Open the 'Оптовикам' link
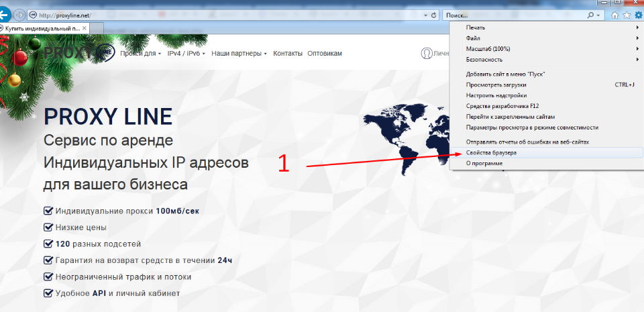The image size is (644, 312). [325, 53]
